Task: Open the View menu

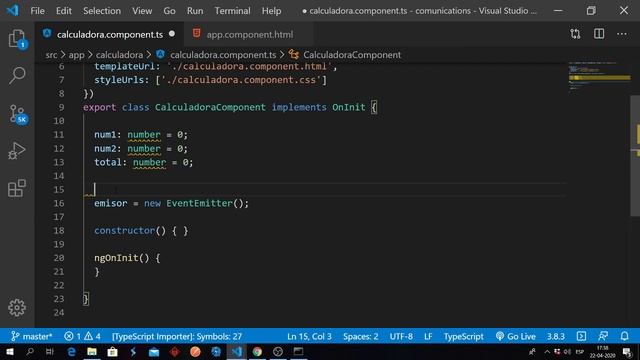Action: (142, 11)
